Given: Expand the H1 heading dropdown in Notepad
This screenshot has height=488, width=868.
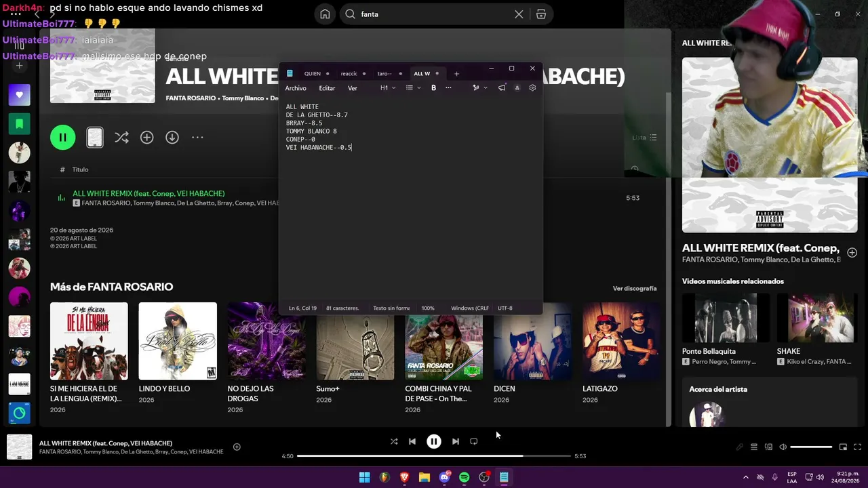Looking at the screenshot, I should point(387,88).
